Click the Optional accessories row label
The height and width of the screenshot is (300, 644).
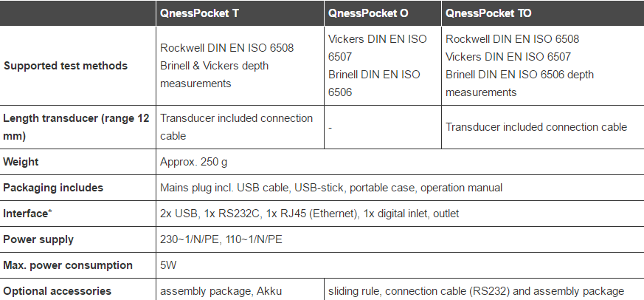pos(58,291)
